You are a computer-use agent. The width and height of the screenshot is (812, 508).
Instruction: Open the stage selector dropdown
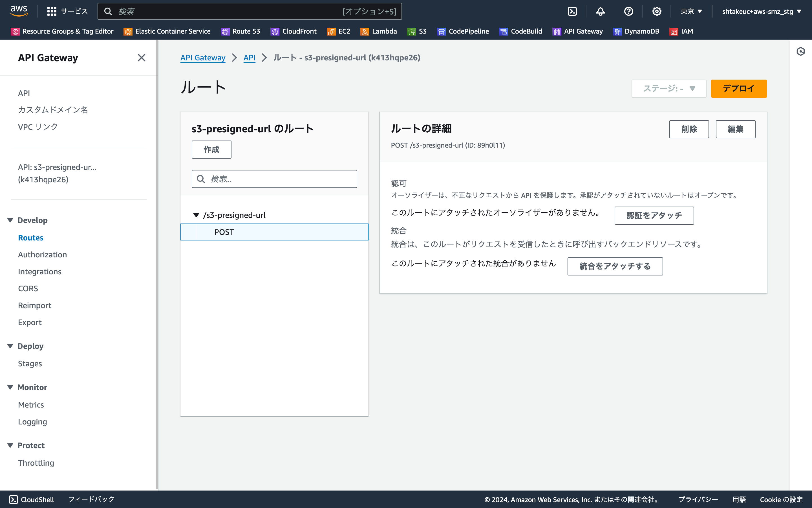click(x=669, y=88)
